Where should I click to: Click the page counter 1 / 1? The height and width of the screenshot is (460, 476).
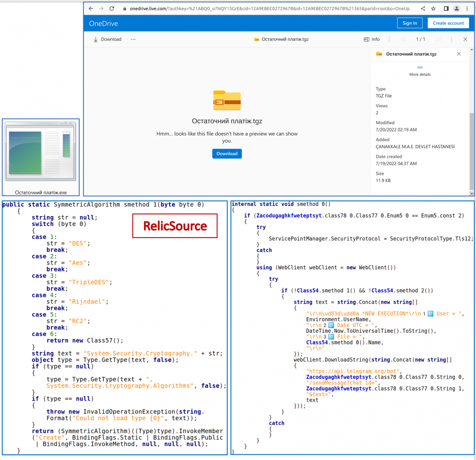420,39
